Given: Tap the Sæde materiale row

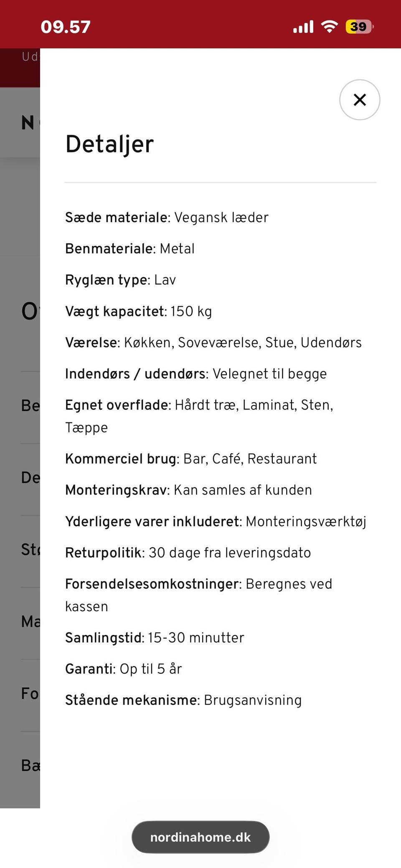Looking at the screenshot, I should 167,218.
